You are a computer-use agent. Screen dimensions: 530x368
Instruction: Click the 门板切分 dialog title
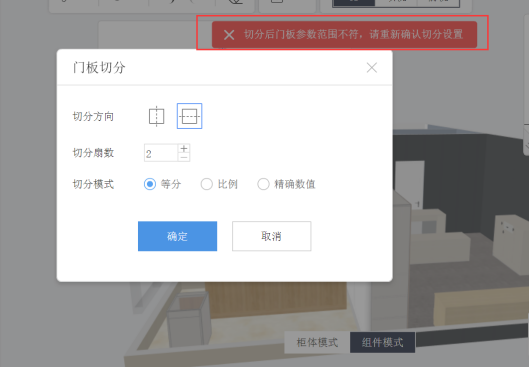pyautogui.click(x=99, y=68)
